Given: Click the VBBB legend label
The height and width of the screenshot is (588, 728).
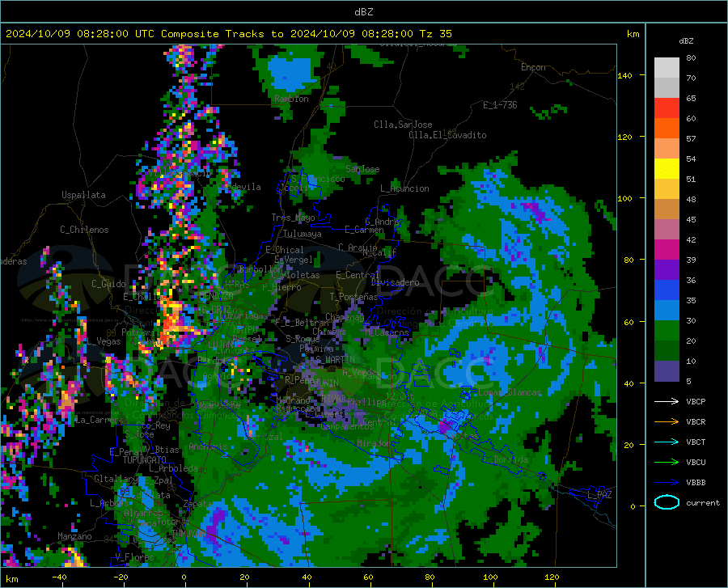Looking at the screenshot, I should (696, 483).
